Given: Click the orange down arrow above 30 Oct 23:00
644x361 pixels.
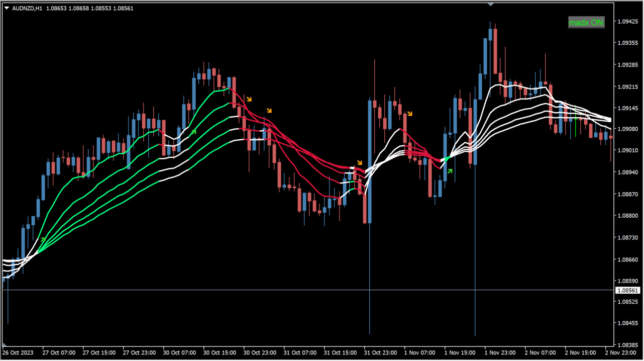Looking at the screenshot, I should [x=269, y=110].
